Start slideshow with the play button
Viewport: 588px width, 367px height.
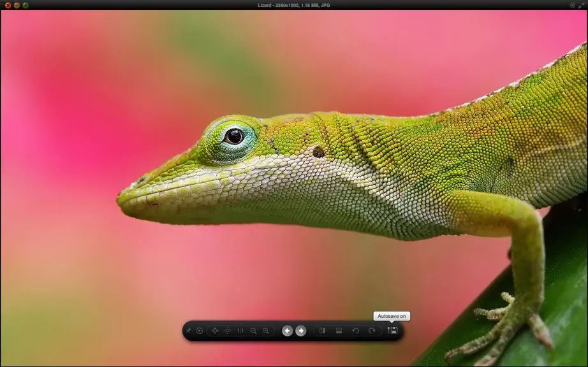[x=200, y=331]
